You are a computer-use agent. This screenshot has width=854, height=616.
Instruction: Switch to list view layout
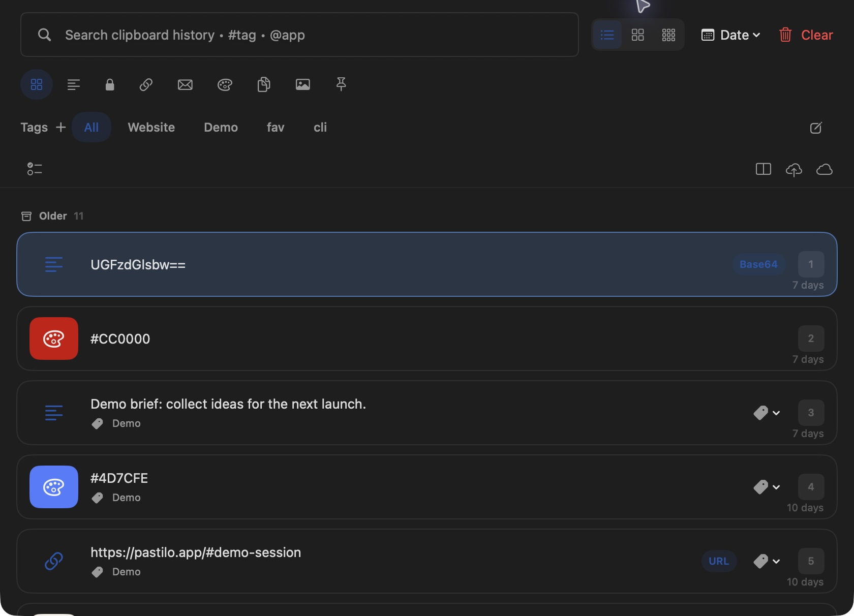607,35
